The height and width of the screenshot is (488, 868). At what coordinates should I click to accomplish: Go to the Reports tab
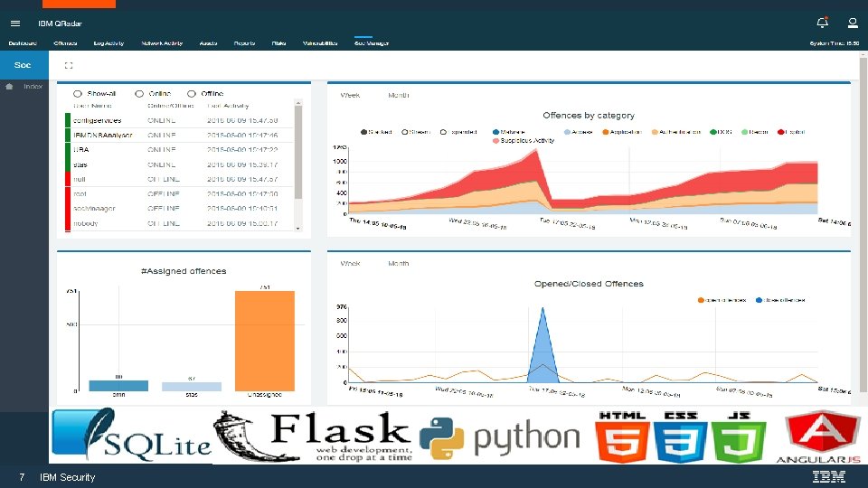click(x=244, y=43)
